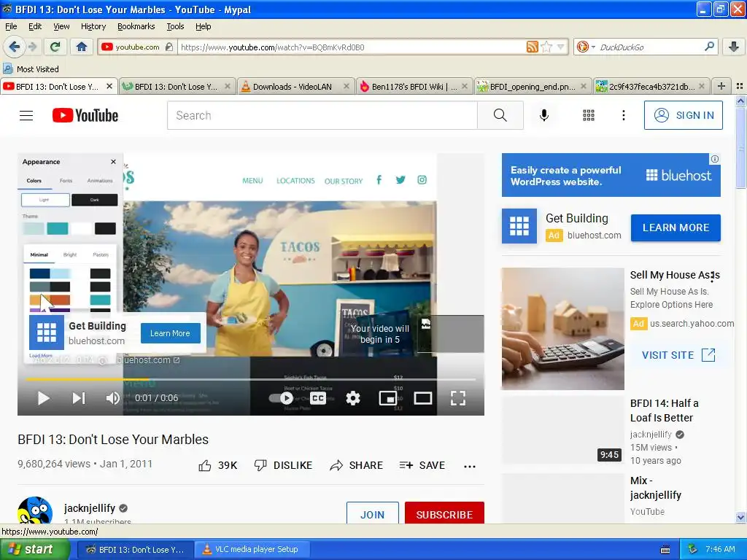Image resolution: width=747 pixels, height=560 pixels.
Task: Click the ad info icon on bluehost banner
Action: [x=715, y=159]
